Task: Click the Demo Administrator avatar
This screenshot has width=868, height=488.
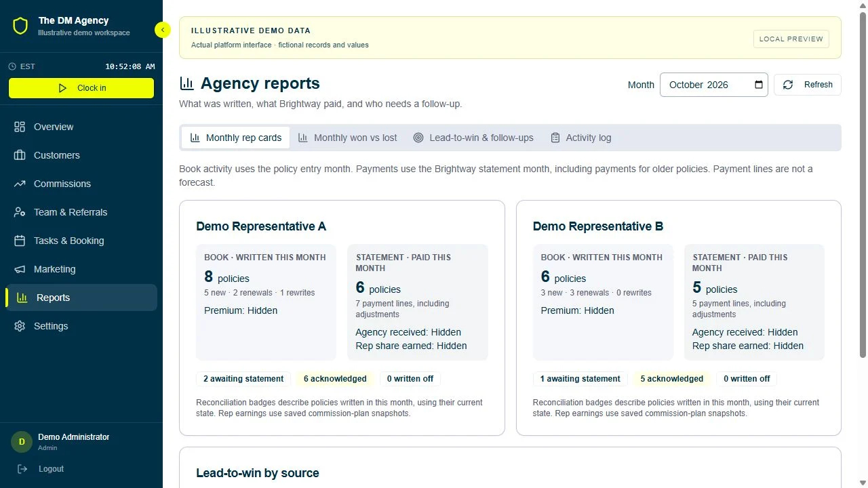Action: (x=22, y=442)
